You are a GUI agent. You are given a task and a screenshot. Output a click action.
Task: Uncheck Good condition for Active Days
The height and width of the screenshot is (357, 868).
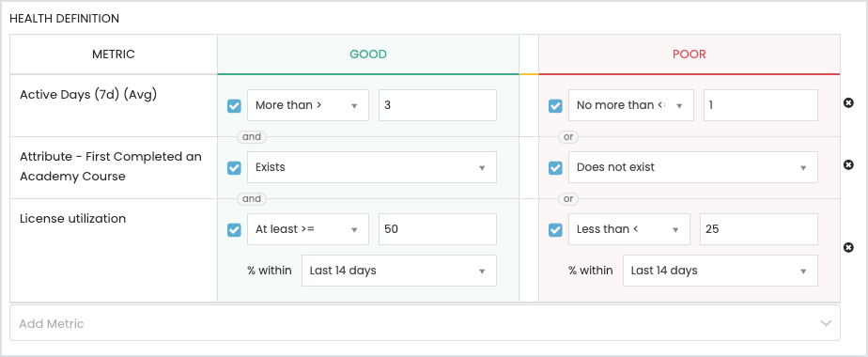pyautogui.click(x=234, y=106)
